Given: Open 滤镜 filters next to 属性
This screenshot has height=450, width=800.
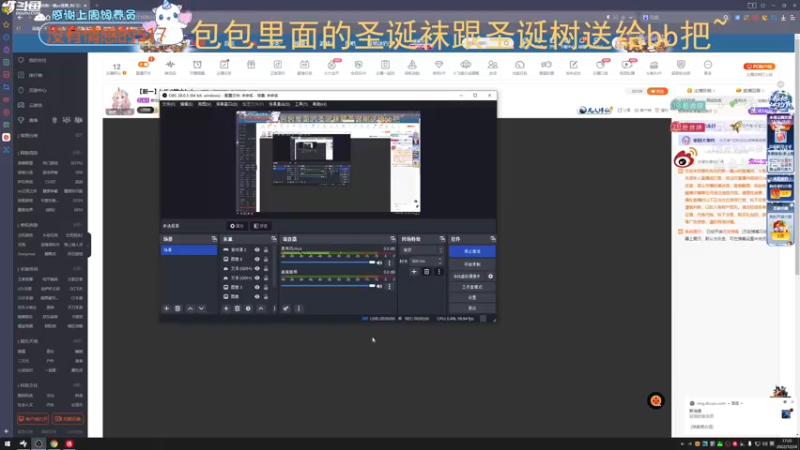Looking at the screenshot, I should pos(260,226).
